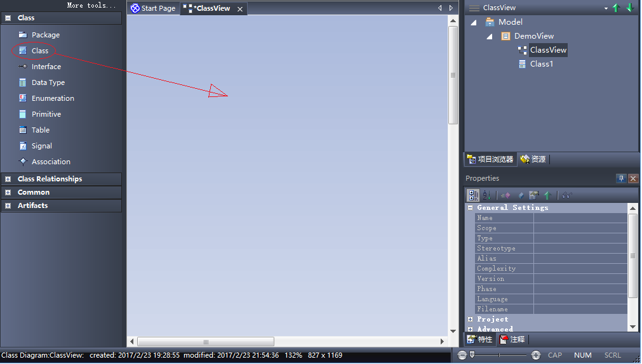This screenshot has width=642, height=364.
Task: Select the Class element in toolbox
Action: point(39,51)
